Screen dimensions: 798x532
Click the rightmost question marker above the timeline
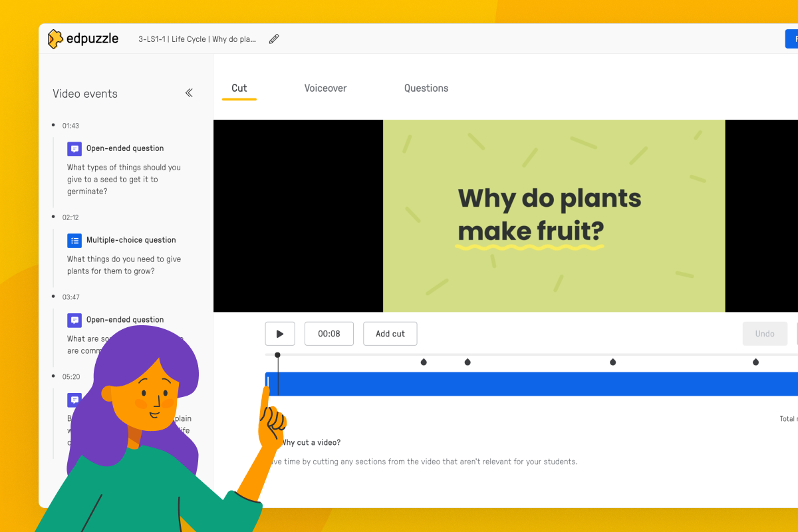pyautogui.click(x=755, y=361)
